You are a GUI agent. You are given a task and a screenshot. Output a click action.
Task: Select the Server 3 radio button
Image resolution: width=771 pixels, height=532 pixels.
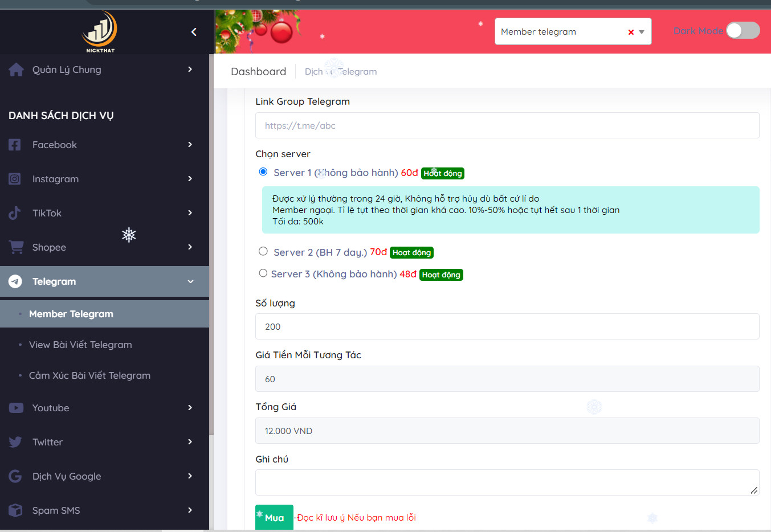pos(263,273)
